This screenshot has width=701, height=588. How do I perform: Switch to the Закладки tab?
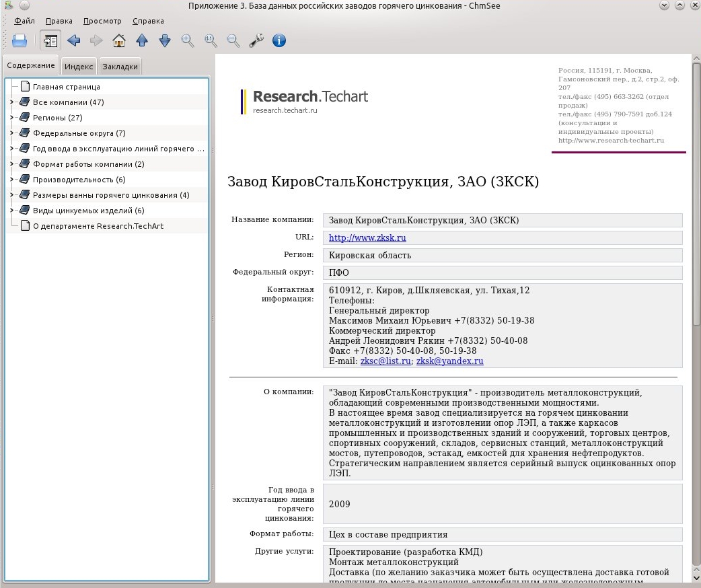coord(120,67)
